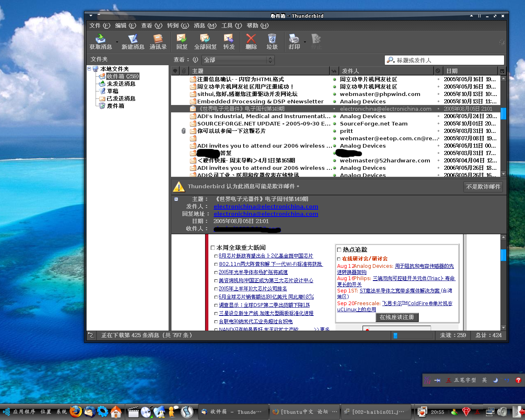This screenshot has height=420, width=525.
Task: Collapse the message header pane toggle
Action: tap(176, 199)
